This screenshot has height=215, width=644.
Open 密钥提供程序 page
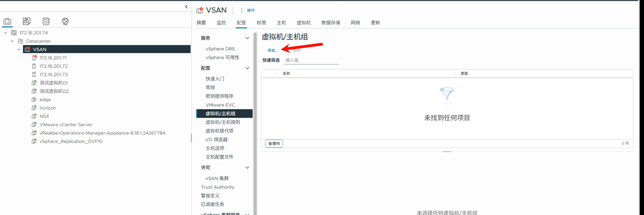[x=219, y=96]
